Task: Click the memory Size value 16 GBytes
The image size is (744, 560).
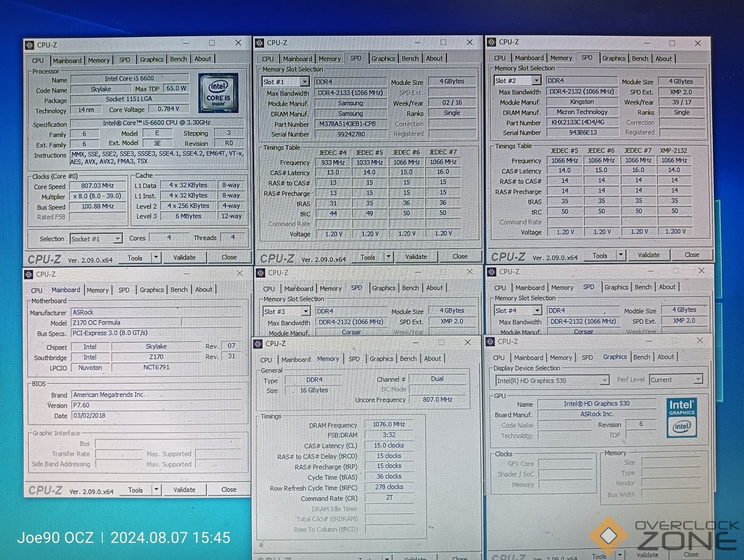Action: click(x=314, y=390)
